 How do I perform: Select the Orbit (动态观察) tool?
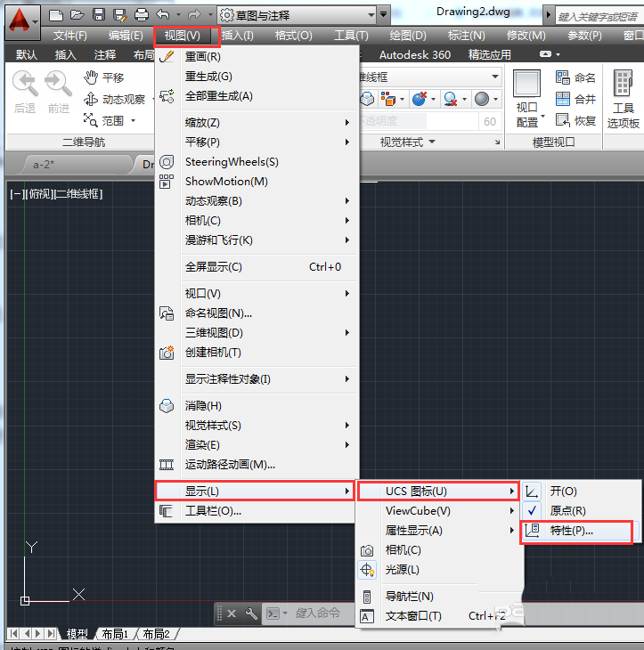pos(114,99)
